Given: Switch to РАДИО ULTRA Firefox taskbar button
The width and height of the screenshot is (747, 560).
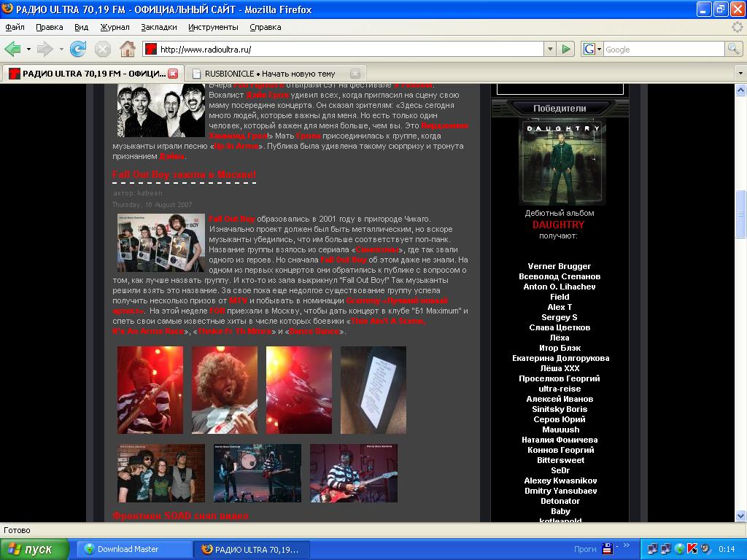Looking at the screenshot, I should click(x=252, y=549).
